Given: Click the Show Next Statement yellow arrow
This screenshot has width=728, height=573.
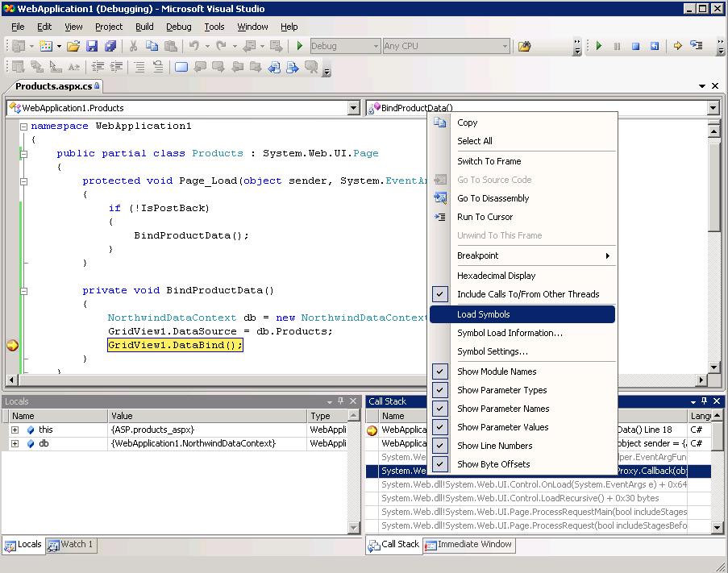Looking at the screenshot, I should (677, 46).
